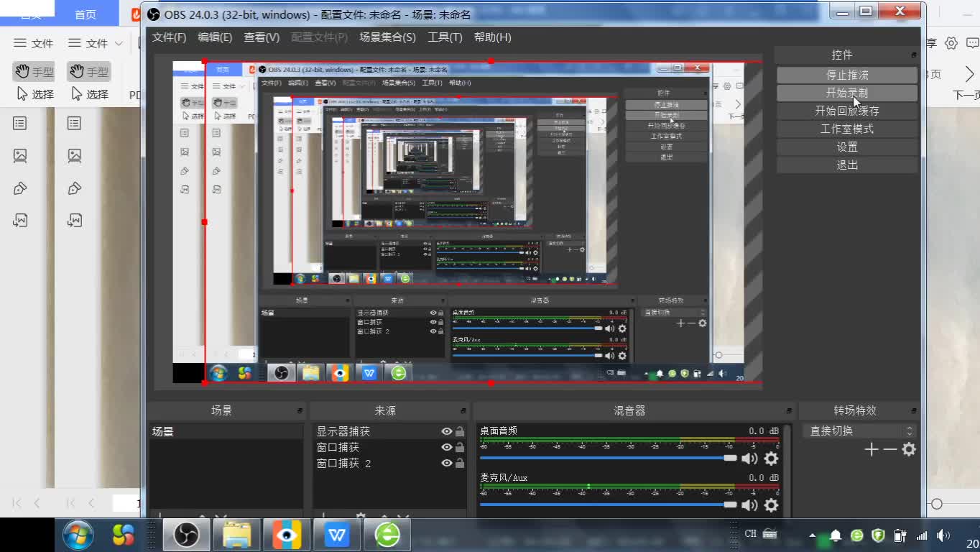The height and width of the screenshot is (552, 980).
Task: Open the Windows Start orb
Action: 78,535
